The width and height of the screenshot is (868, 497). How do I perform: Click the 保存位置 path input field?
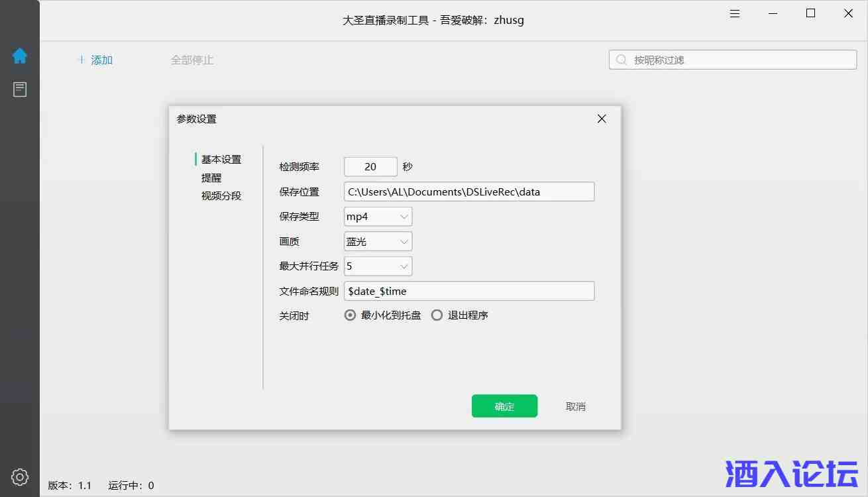469,192
